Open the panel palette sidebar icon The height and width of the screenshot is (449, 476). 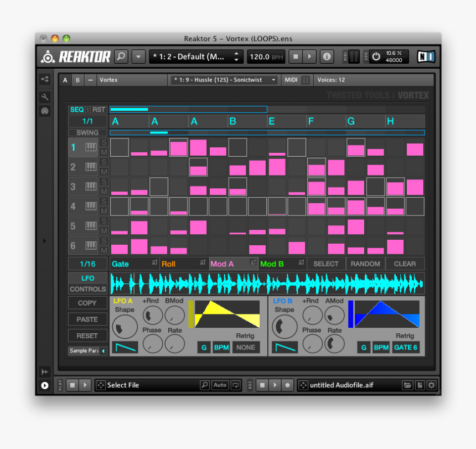[45, 111]
